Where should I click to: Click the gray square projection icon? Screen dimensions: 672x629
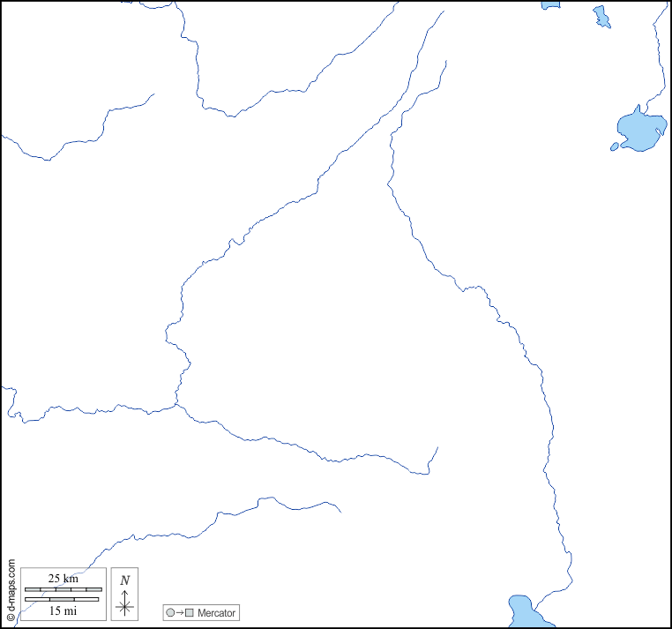(x=189, y=612)
